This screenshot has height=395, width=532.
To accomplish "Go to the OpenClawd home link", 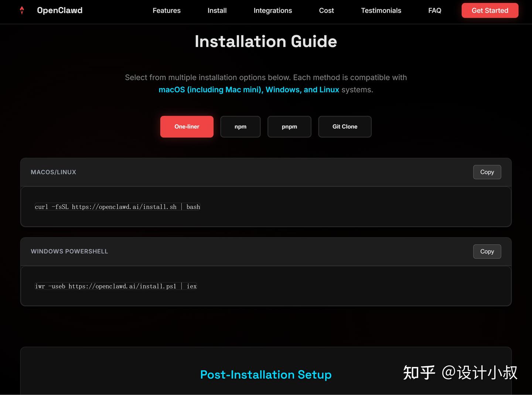I will tap(59, 10).
